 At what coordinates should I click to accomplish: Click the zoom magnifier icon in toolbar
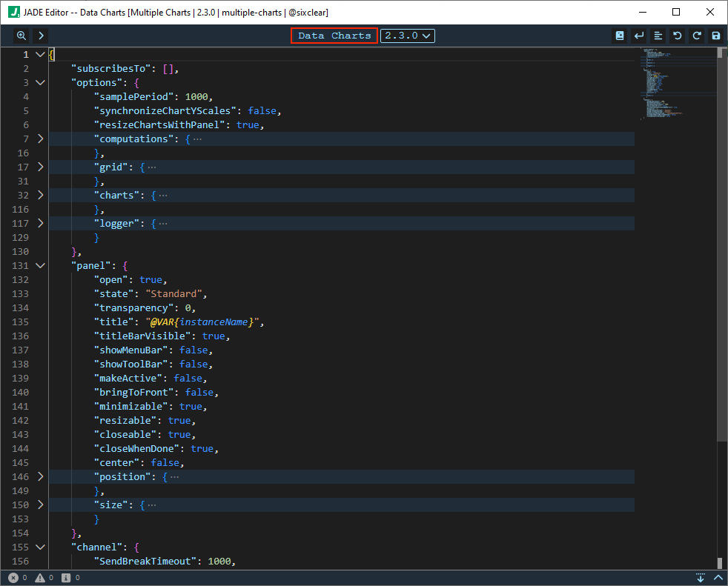tap(21, 36)
